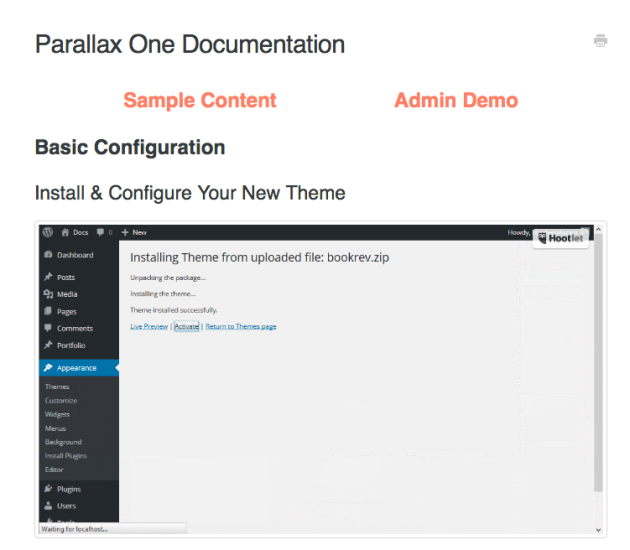Screen dimensions: 630x550
Task: Click the WordPress logo in admin bar
Action: 48,232
